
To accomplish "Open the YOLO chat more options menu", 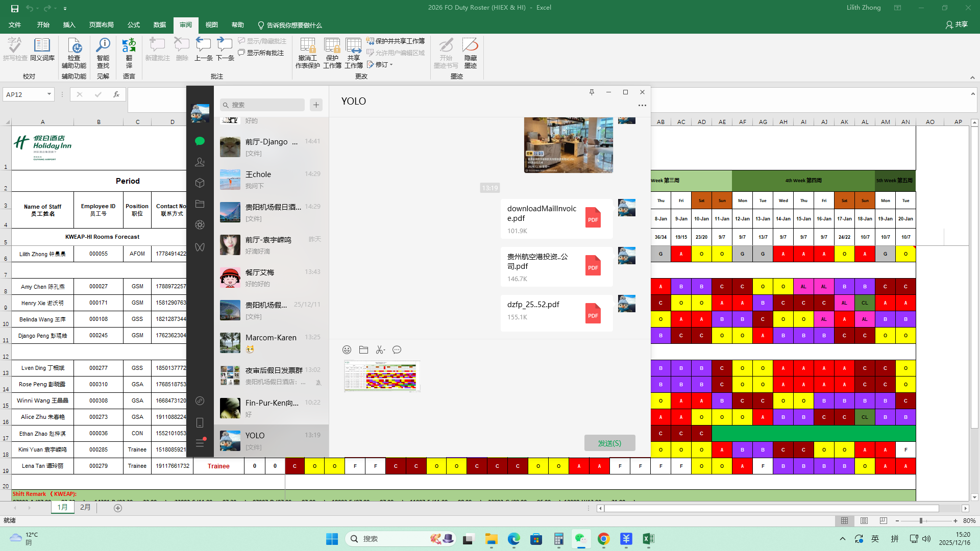I will (x=642, y=106).
